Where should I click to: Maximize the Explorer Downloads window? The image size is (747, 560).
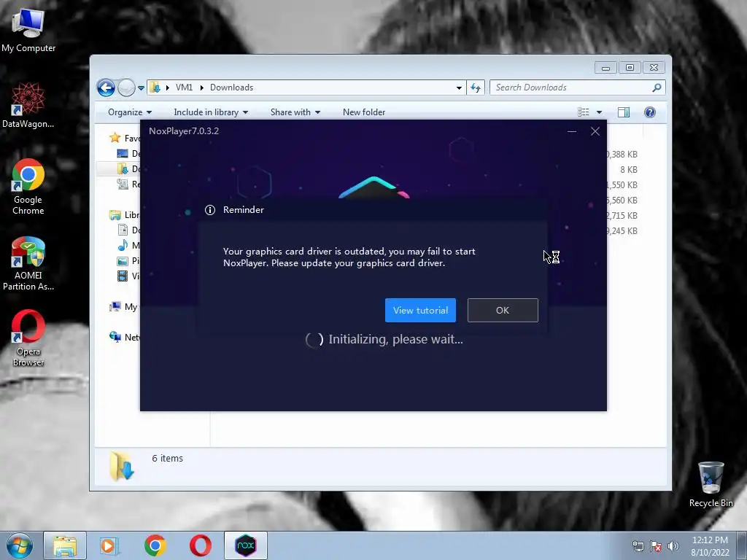630,68
